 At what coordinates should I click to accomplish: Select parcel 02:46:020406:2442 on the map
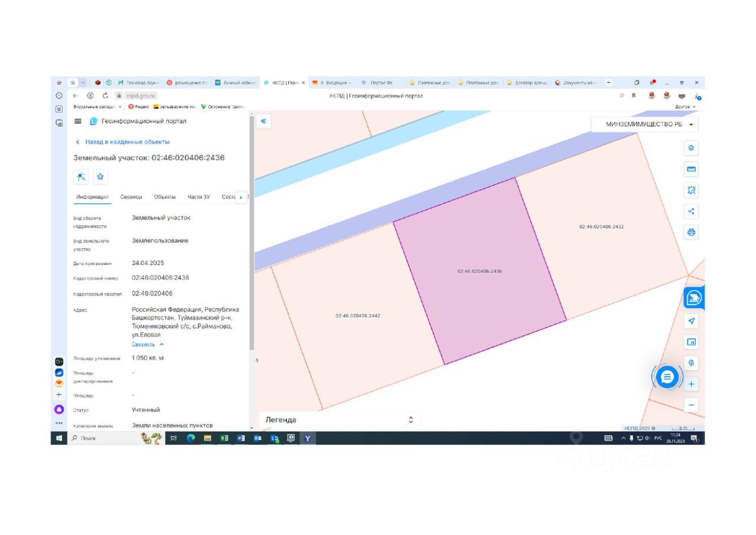click(x=358, y=316)
